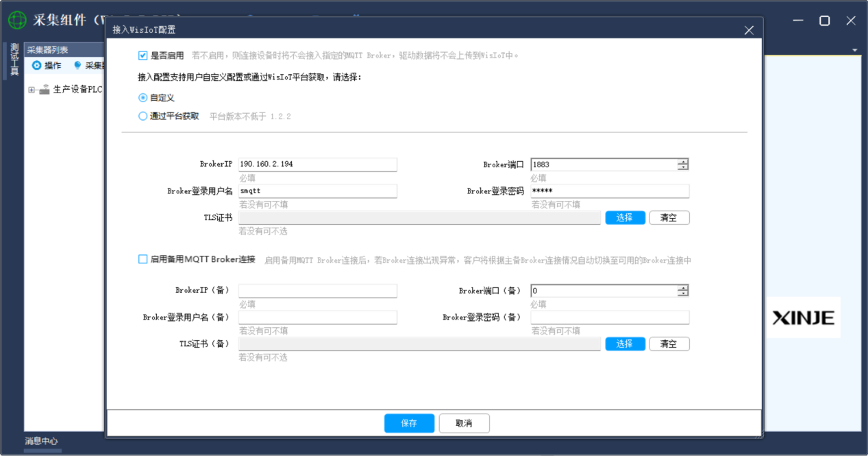Click the gear icon beside 操作 column header
Image resolution: width=868 pixels, height=456 pixels.
(x=35, y=65)
